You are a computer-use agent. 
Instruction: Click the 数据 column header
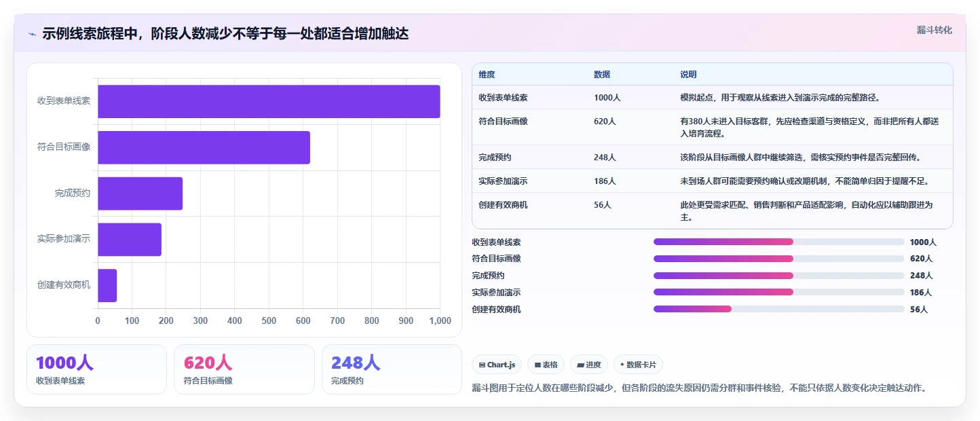pyautogui.click(x=602, y=75)
